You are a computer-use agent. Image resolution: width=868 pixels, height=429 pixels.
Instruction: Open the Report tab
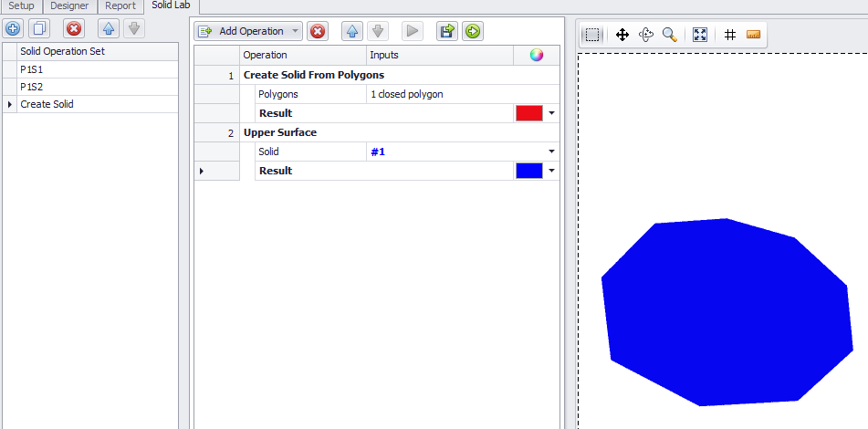(x=120, y=6)
